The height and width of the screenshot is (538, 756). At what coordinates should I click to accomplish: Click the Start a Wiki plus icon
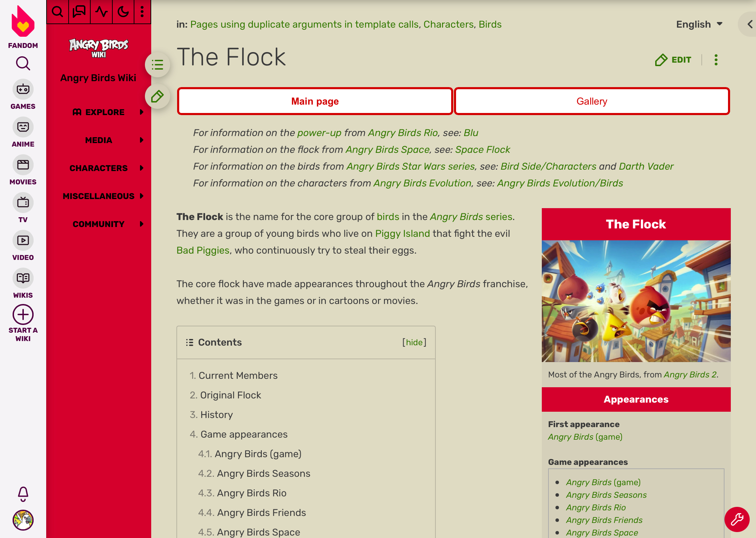pyautogui.click(x=23, y=315)
